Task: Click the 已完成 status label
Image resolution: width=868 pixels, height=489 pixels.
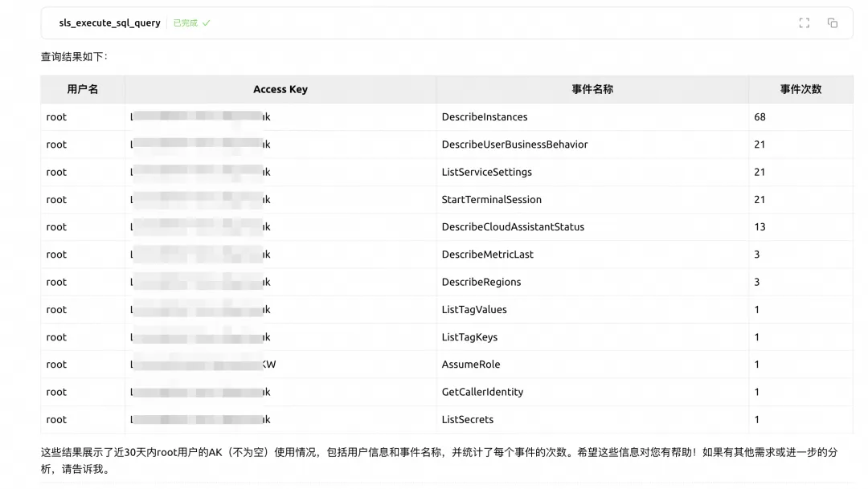Action: pos(185,23)
